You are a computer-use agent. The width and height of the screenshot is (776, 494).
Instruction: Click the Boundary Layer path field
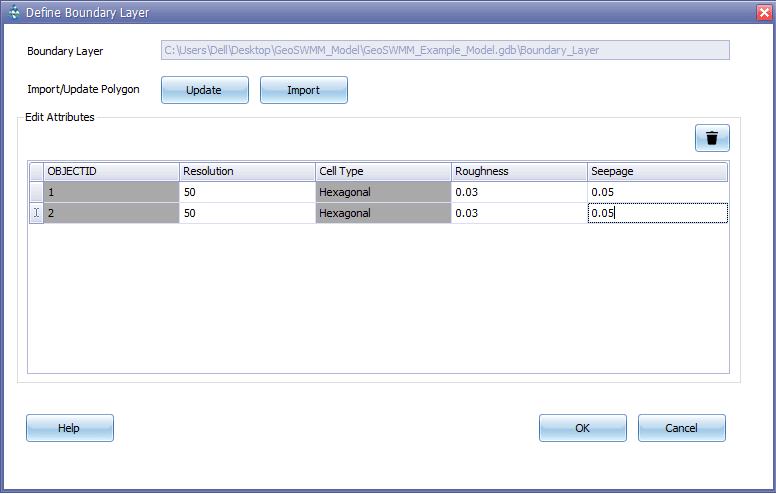(445, 50)
